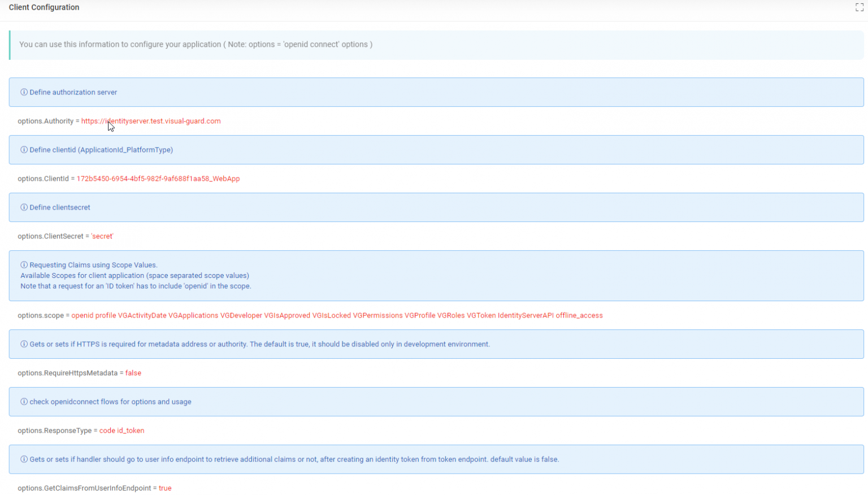Click the info icon on "Requesting Claims using Scope Values"
This screenshot has width=868, height=495.
[x=23, y=264]
